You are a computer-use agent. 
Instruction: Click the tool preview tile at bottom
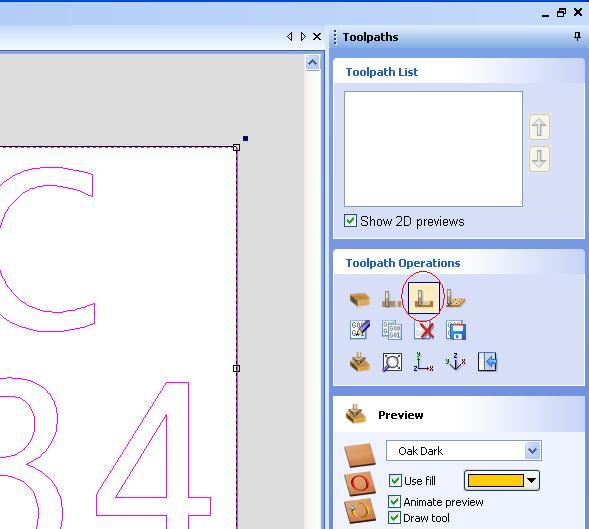tap(359, 511)
